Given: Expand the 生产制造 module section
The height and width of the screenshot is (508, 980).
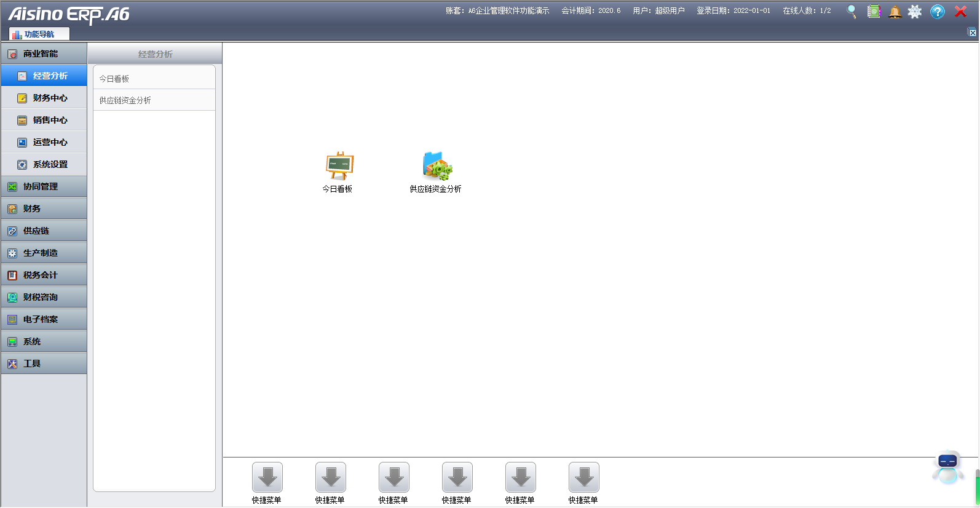Looking at the screenshot, I should click(44, 253).
